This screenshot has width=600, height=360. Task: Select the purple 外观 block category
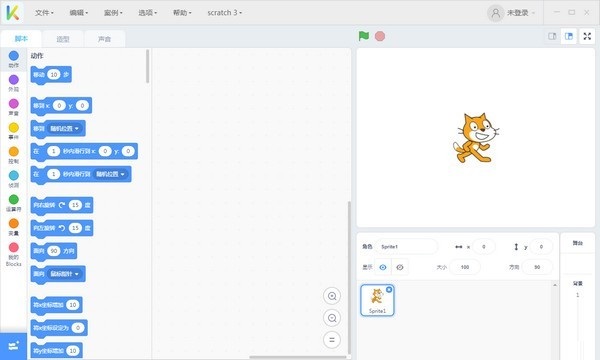point(13,83)
